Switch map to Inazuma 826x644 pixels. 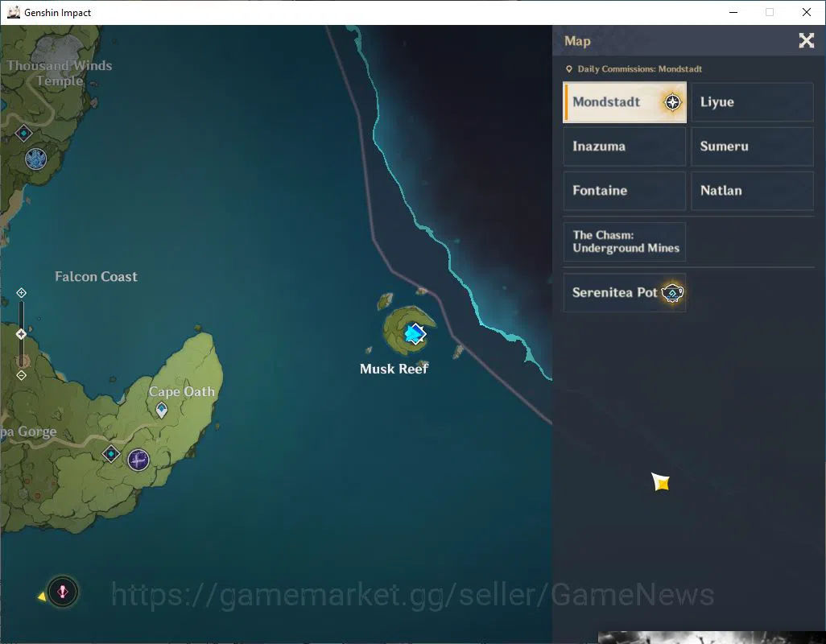[x=625, y=147]
